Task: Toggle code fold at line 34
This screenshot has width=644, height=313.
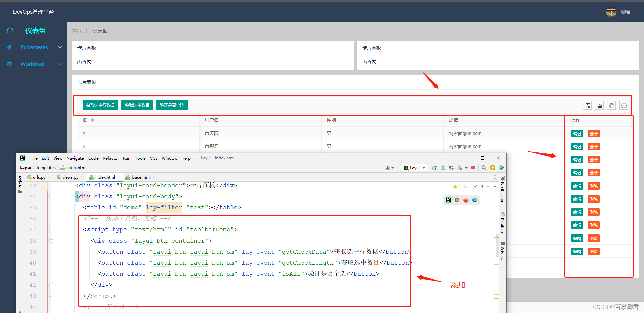Action: [51, 197]
